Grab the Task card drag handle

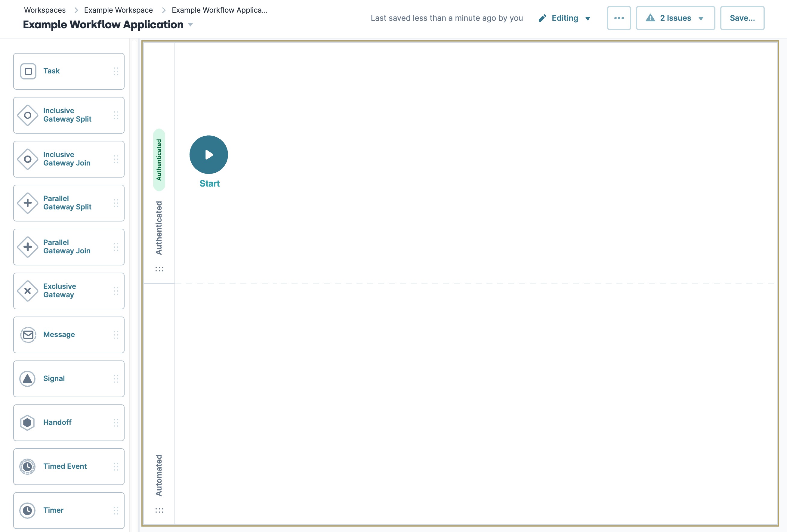click(116, 71)
